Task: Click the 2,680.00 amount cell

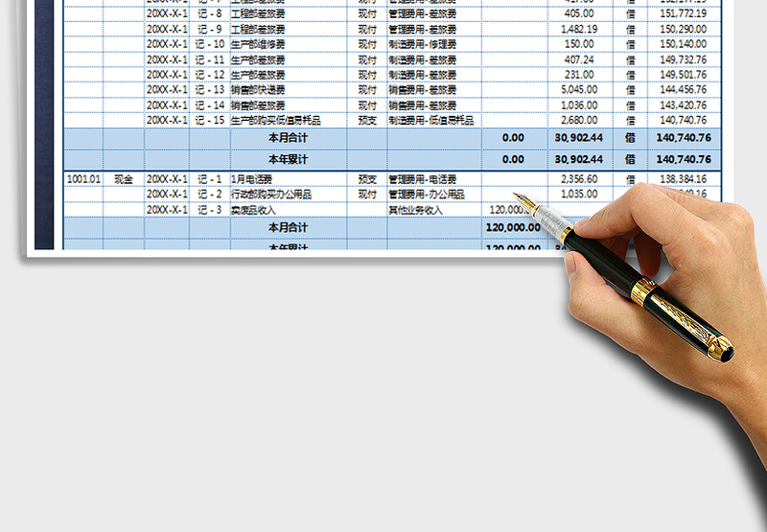Action: click(x=578, y=121)
